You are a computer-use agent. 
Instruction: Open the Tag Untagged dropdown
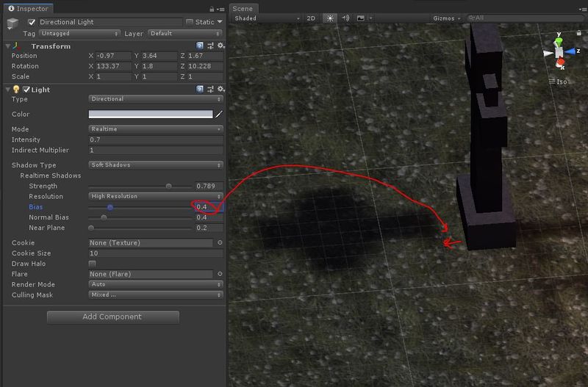(79, 33)
